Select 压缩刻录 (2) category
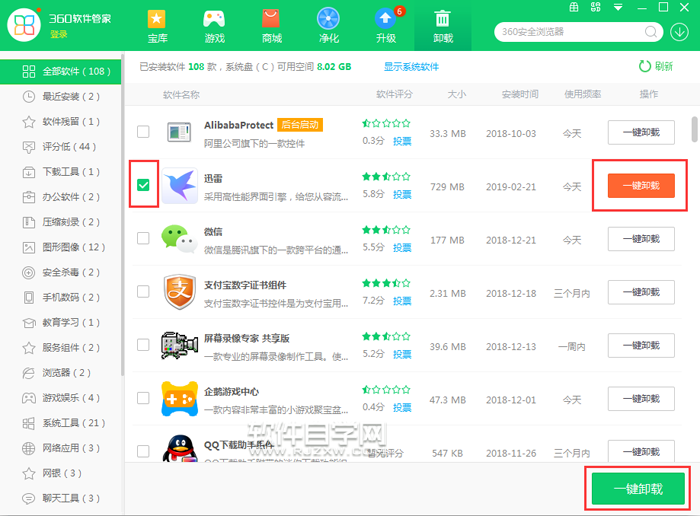The width and height of the screenshot is (700, 516). click(60, 222)
